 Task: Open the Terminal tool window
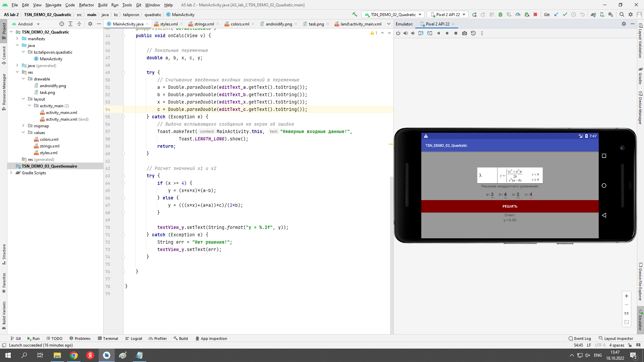(x=108, y=339)
